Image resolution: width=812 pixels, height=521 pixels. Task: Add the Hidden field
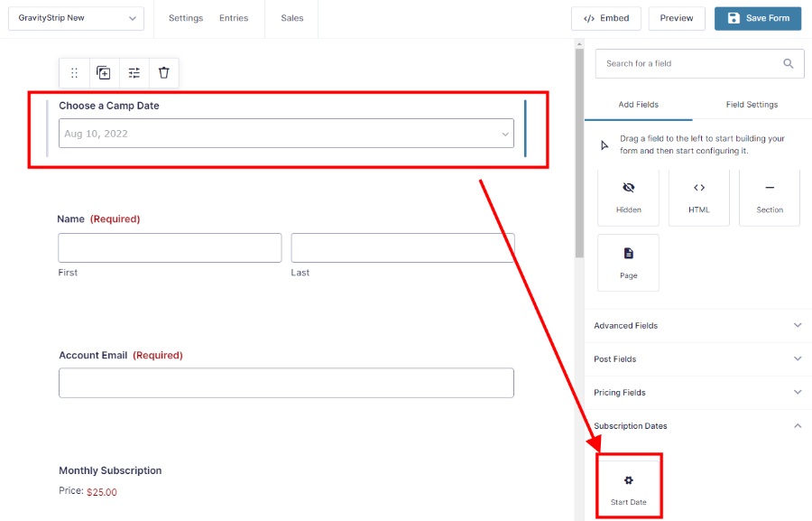coord(628,198)
